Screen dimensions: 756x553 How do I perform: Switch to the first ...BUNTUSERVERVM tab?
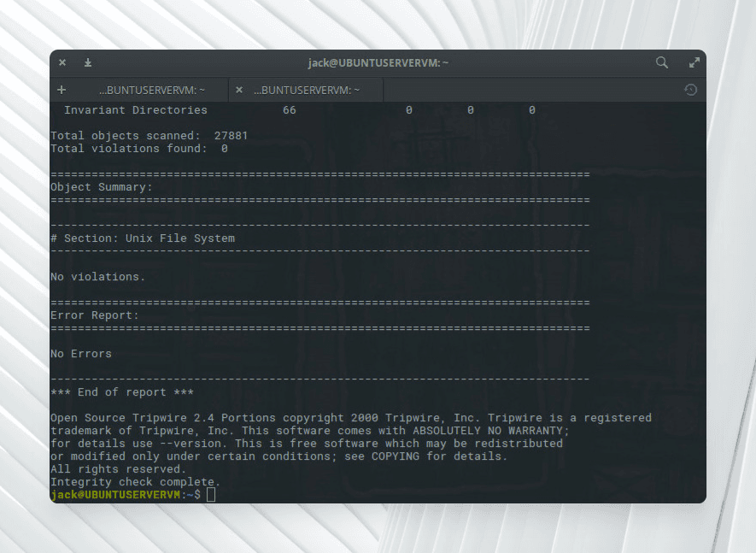(x=149, y=90)
